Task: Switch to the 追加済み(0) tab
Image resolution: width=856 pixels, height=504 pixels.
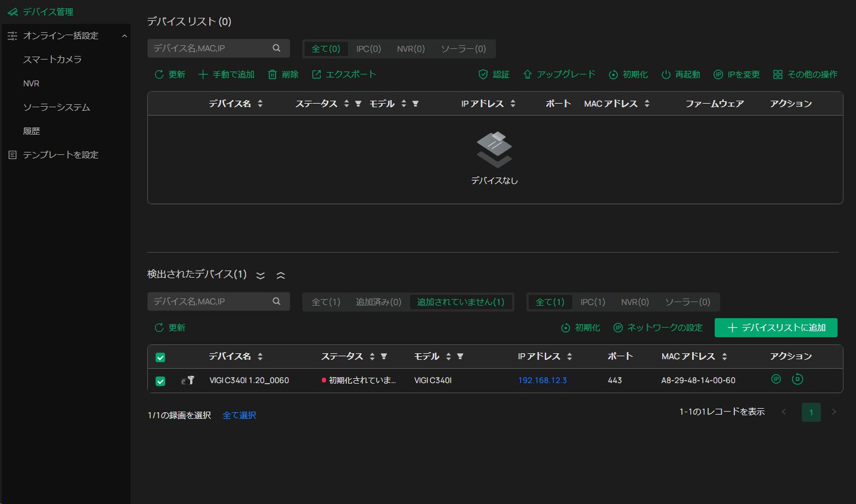Action: coord(379,302)
